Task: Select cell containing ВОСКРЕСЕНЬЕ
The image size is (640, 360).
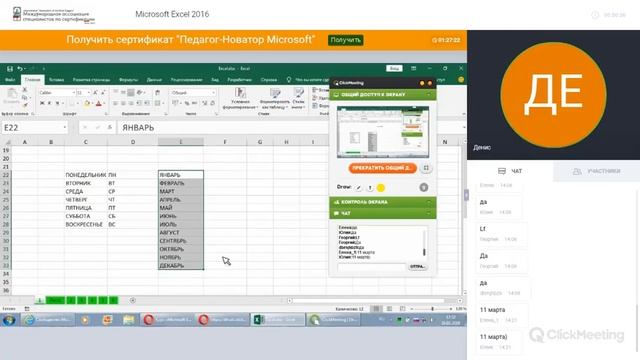Action: tap(86, 224)
